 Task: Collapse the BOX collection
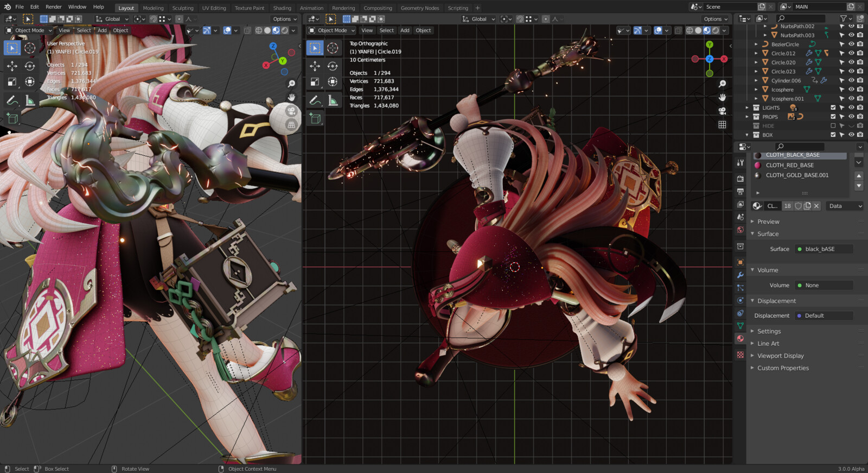click(747, 135)
